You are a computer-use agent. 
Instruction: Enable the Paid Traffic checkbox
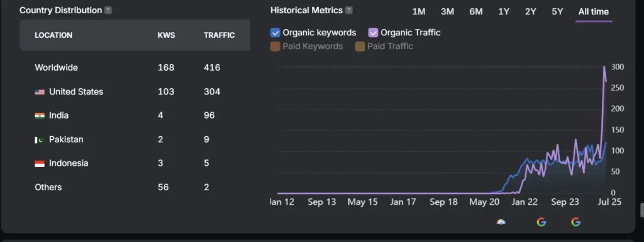[360, 47]
